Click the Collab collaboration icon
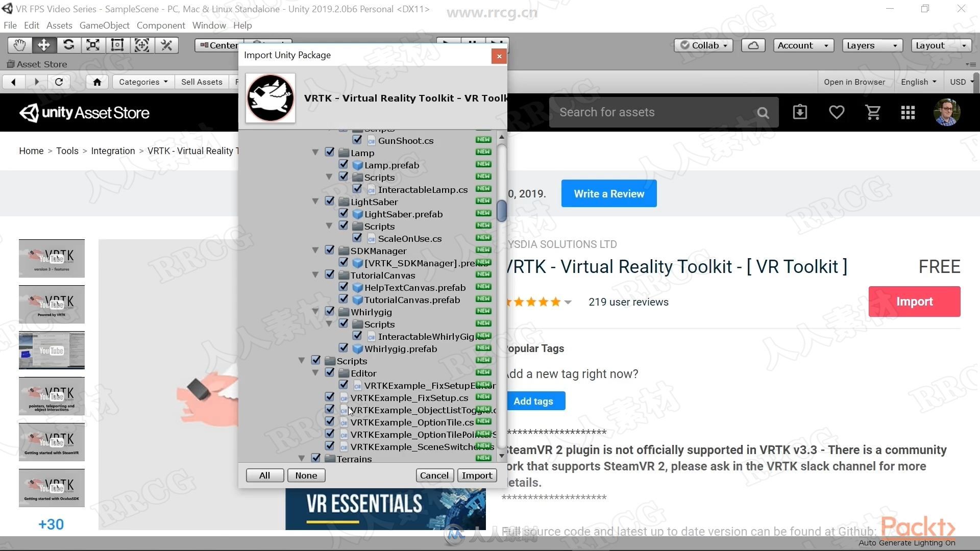980x551 pixels. pyautogui.click(x=702, y=44)
